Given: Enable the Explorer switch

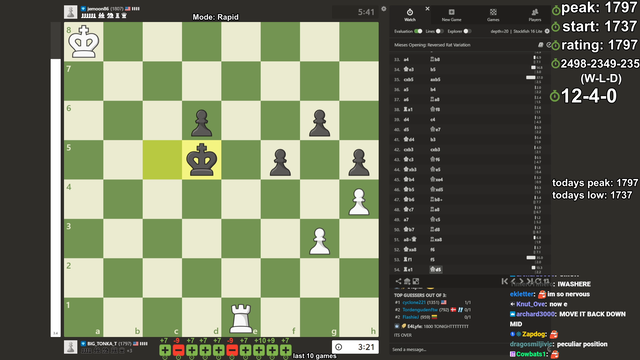Looking at the screenshot, I should 467,31.
